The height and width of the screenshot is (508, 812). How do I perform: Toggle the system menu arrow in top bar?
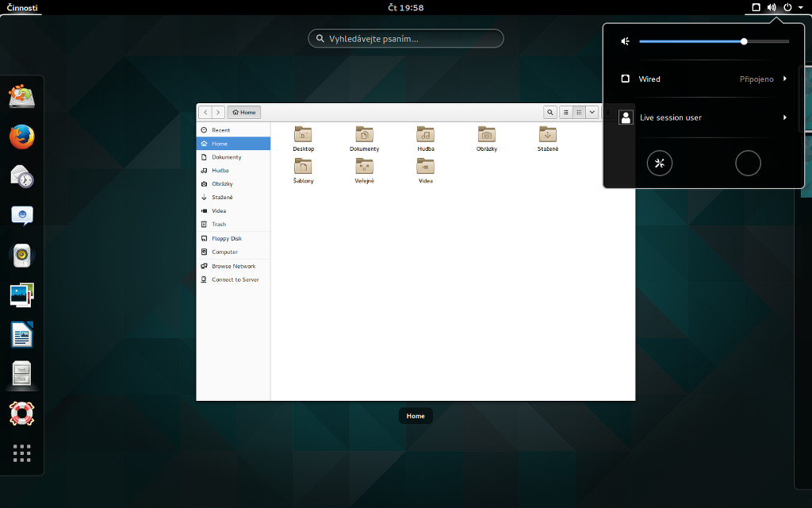[x=801, y=7]
